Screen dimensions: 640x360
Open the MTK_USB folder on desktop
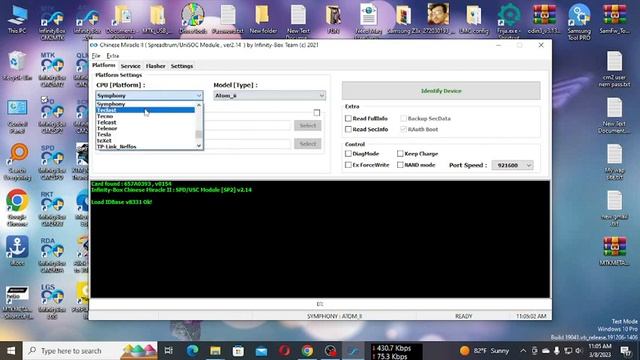[157, 19]
